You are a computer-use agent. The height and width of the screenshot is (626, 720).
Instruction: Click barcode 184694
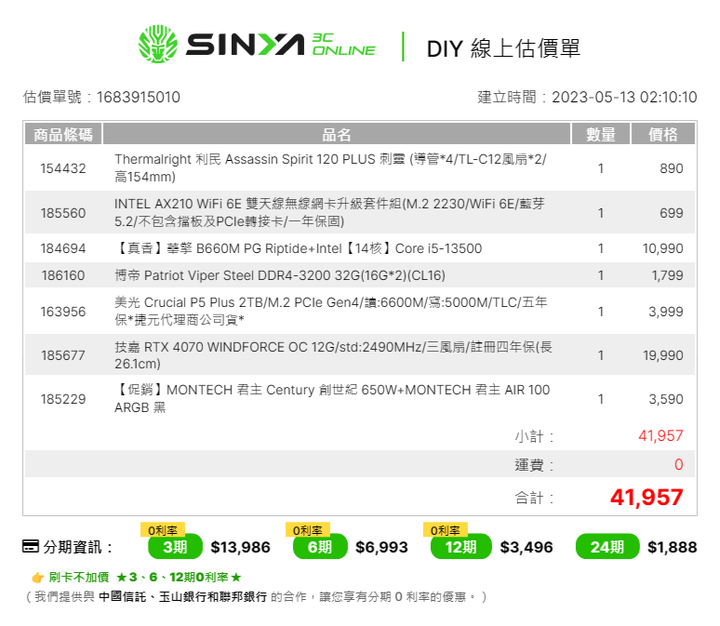pos(63,248)
